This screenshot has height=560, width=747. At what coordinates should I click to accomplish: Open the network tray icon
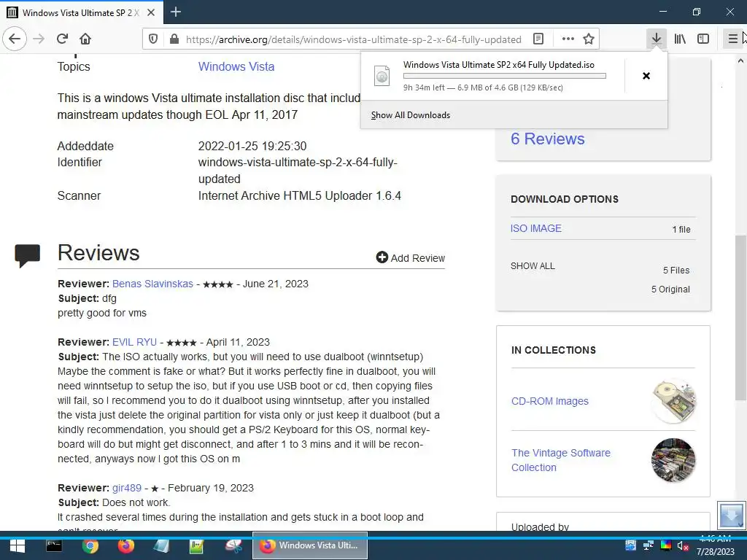[x=648, y=545]
